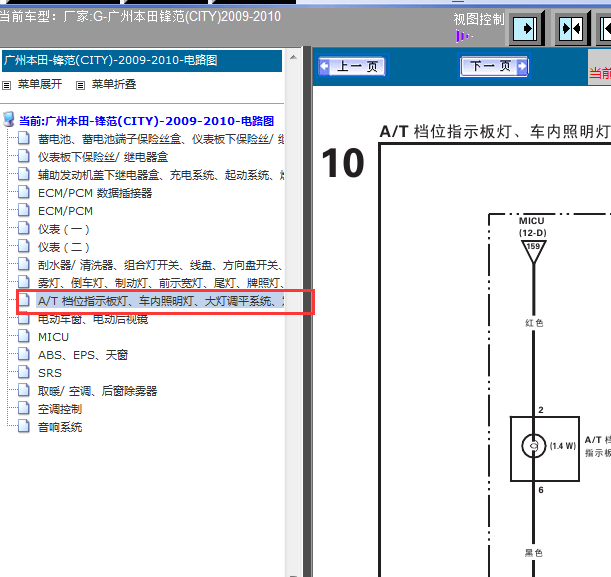Click page icon next to ABS、EPS、天窗
The image size is (611, 577).
pos(24,354)
